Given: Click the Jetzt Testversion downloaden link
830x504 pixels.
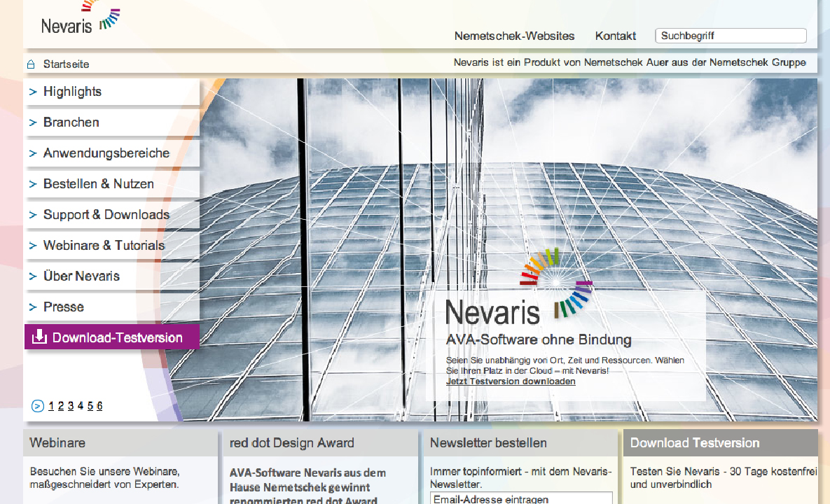Looking at the screenshot, I should point(511,381).
